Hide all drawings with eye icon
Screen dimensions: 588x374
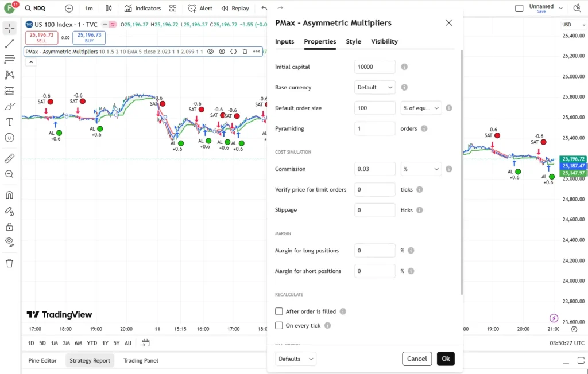click(10, 242)
